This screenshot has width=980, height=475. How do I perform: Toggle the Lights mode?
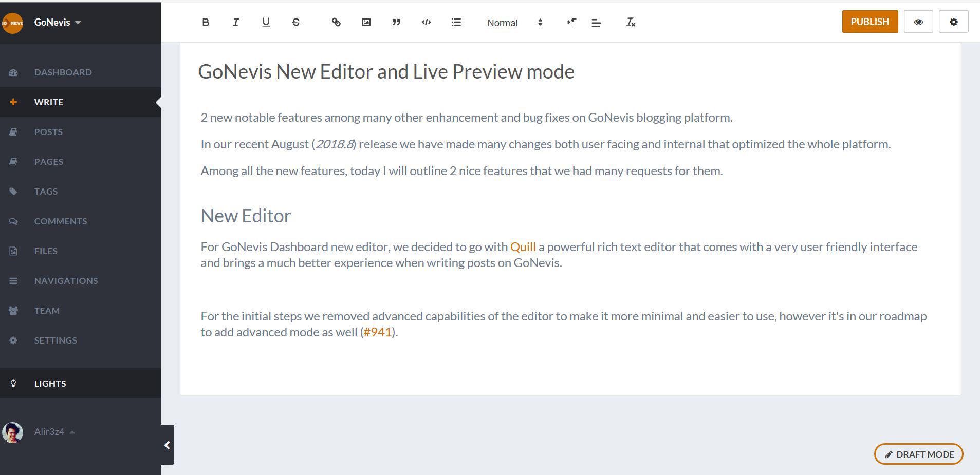click(x=80, y=383)
